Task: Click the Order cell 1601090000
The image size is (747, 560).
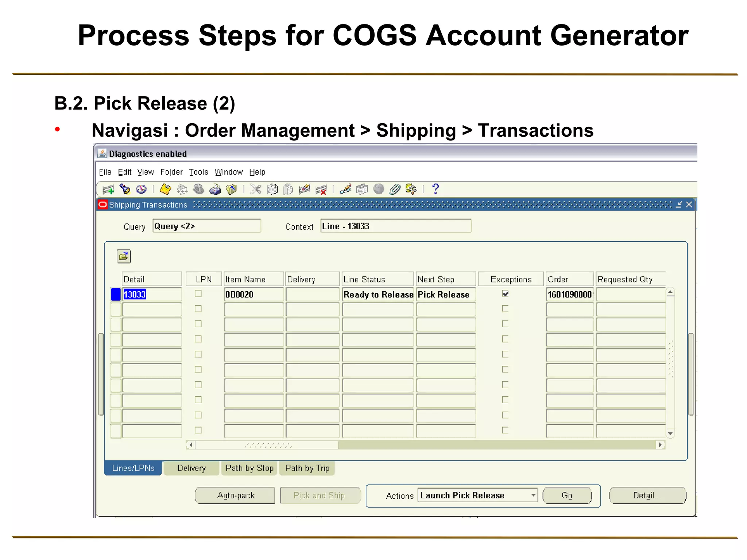Action: point(570,294)
